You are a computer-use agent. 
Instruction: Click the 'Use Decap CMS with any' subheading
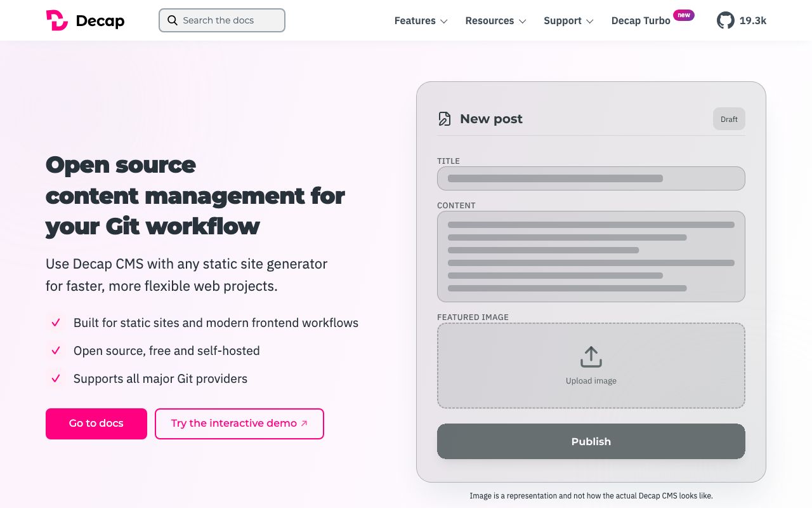[x=187, y=275]
